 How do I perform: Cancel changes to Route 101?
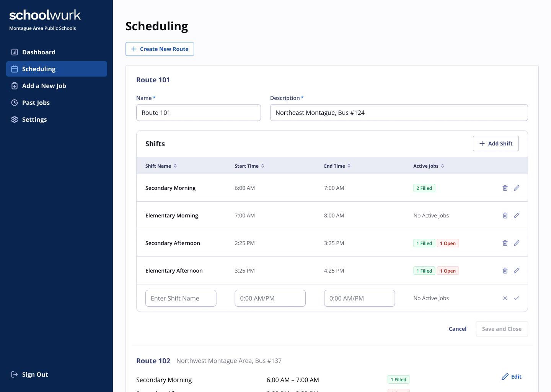(457, 329)
